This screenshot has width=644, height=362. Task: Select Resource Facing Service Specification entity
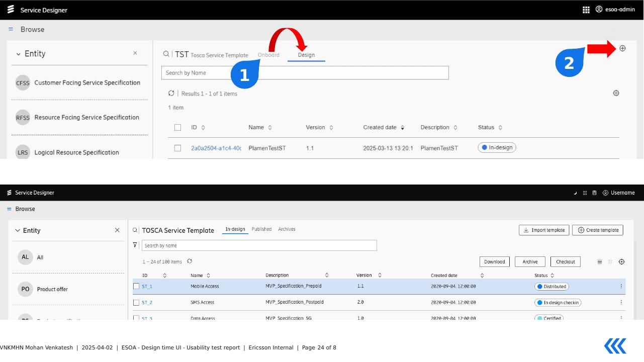79,118
